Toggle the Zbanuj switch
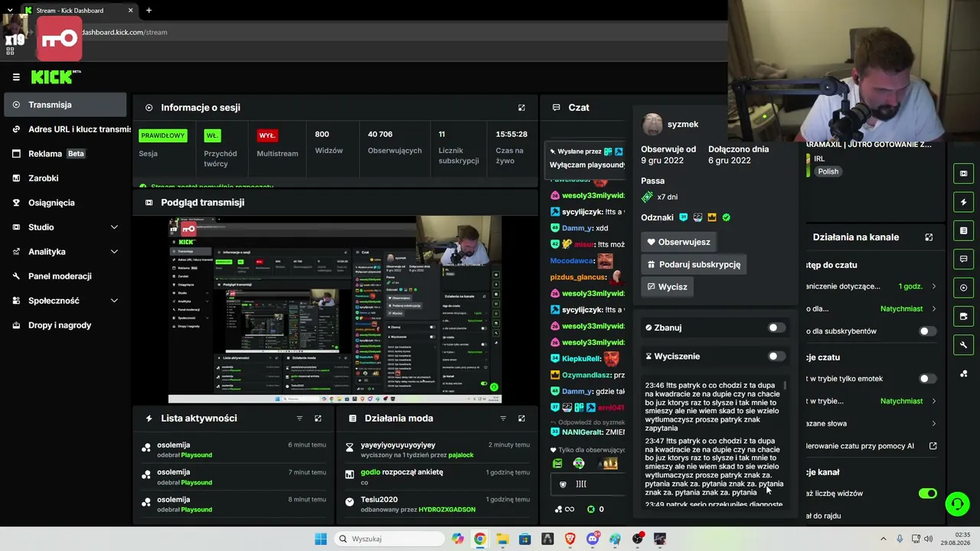This screenshot has height=551, width=980. 776,328
